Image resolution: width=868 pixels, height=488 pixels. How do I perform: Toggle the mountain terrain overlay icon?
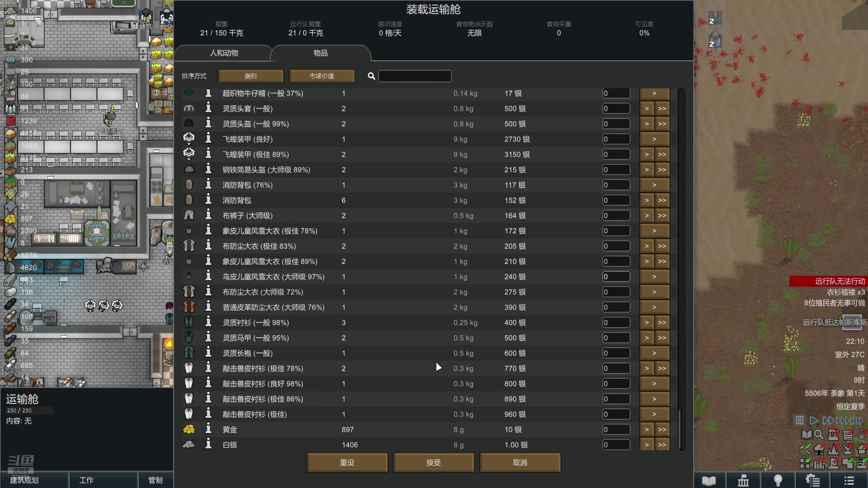833,449
